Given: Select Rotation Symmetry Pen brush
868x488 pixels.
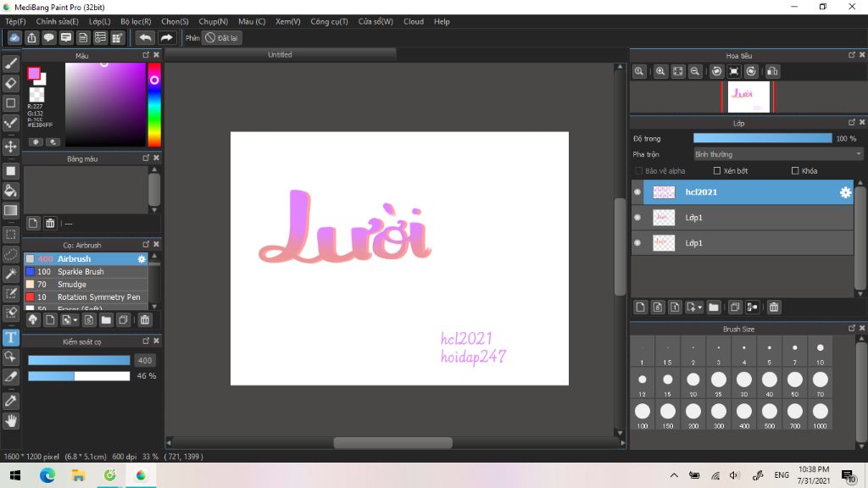Looking at the screenshot, I should coord(86,297).
